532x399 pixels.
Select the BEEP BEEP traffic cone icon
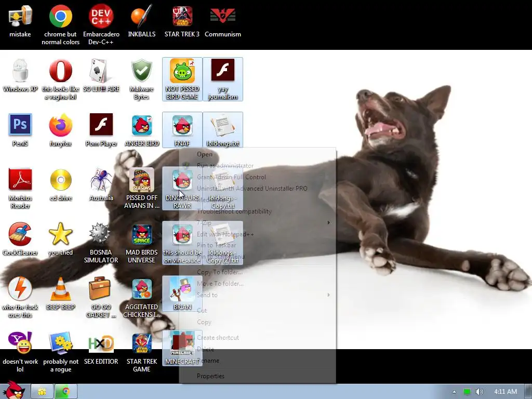(60, 294)
